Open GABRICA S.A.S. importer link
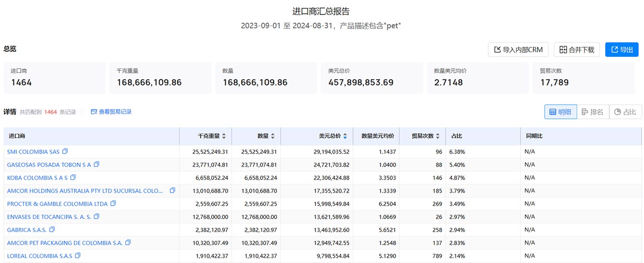This screenshot has height=263, width=644. coord(27,230)
